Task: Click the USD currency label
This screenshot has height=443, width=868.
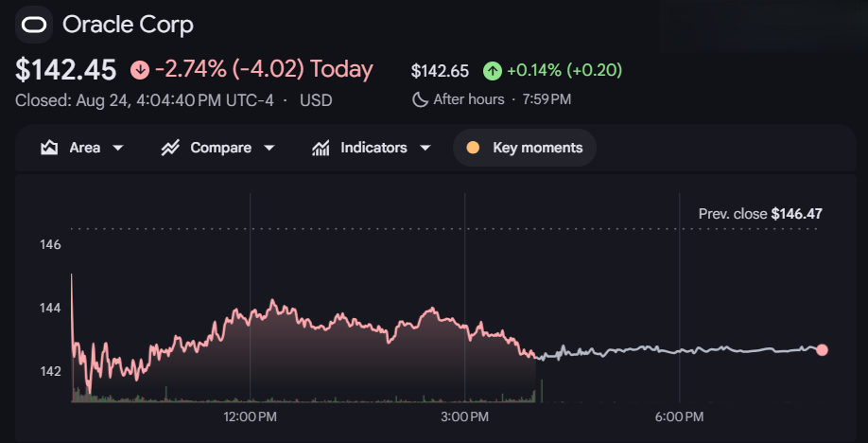Action: coord(316,100)
